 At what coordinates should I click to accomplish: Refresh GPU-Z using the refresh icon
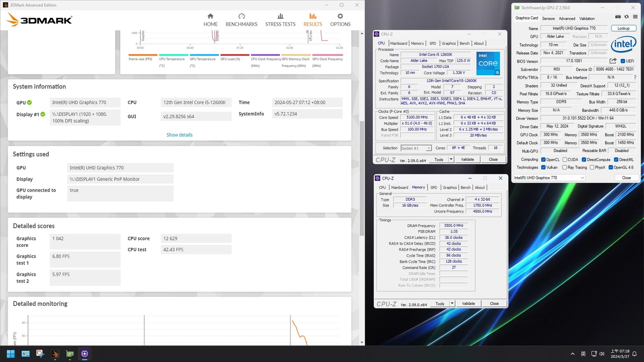click(x=626, y=17)
